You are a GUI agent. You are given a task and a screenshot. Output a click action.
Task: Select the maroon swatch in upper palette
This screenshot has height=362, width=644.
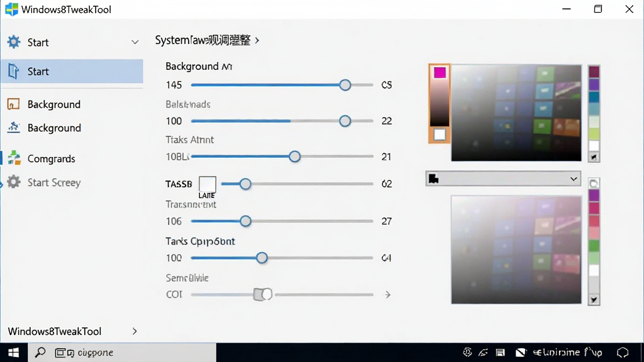(x=594, y=72)
